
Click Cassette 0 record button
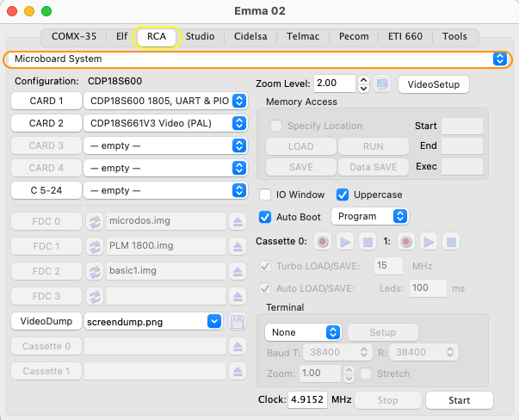pos(323,242)
